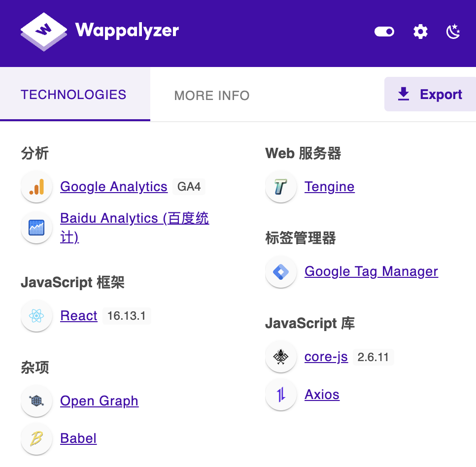
Task: Open the core-js library link
Action: click(326, 357)
